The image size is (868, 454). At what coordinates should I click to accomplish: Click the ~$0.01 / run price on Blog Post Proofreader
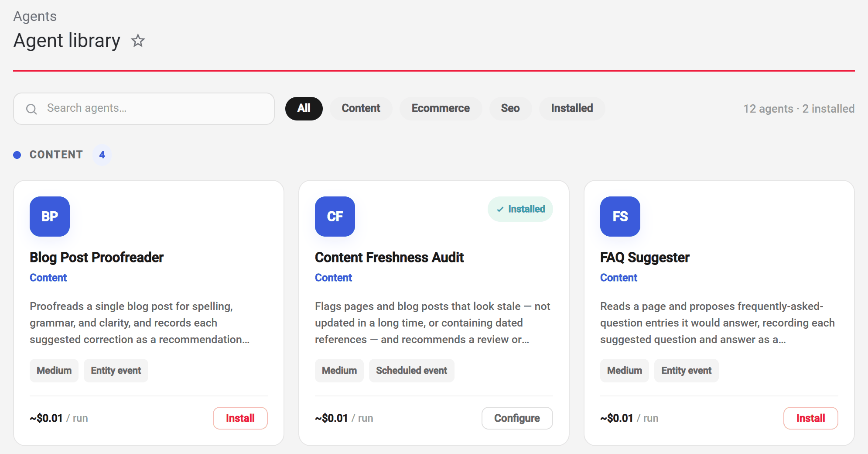point(59,418)
